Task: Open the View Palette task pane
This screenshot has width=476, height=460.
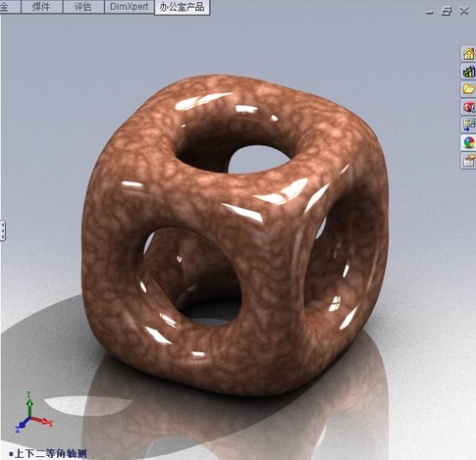Action: point(468,125)
